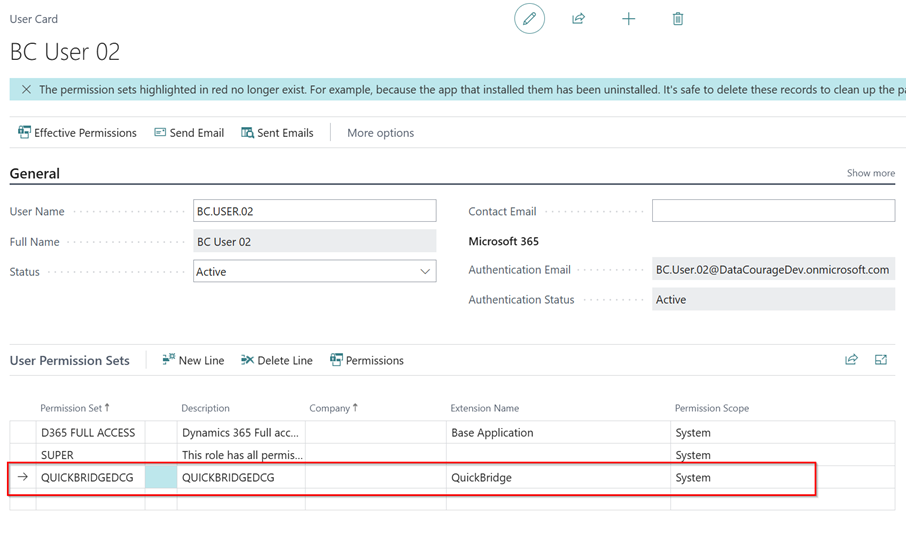The image size is (906, 544).
Task: Open Sent Emails action
Action: [277, 133]
